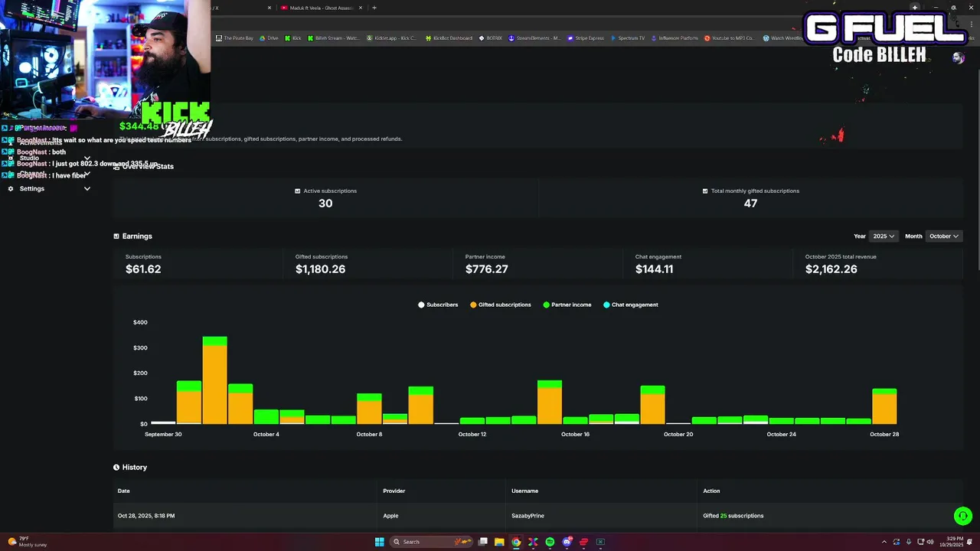Click the October 2025 total revenue $2,162.26

pyautogui.click(x=831, y=269)
